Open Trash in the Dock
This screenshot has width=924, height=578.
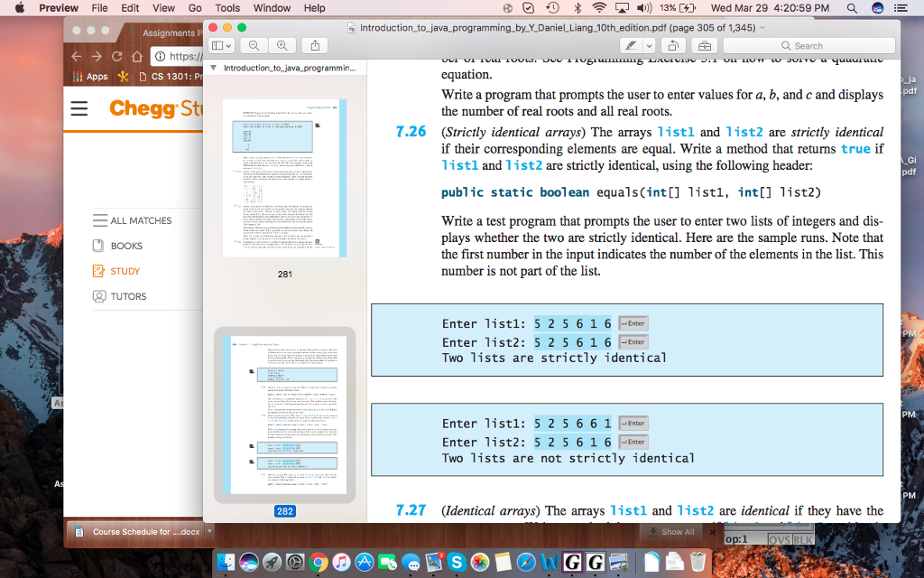point(698,562)
